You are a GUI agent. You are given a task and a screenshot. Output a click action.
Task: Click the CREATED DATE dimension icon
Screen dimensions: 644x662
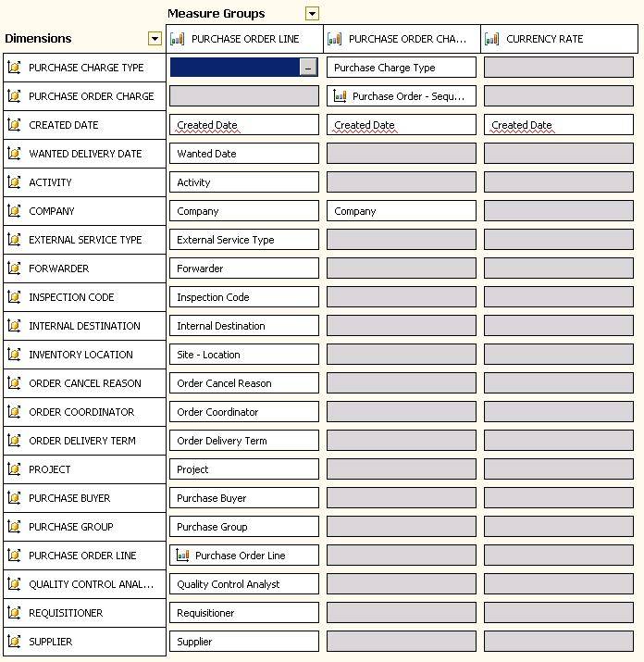click(x=14, y=125)
